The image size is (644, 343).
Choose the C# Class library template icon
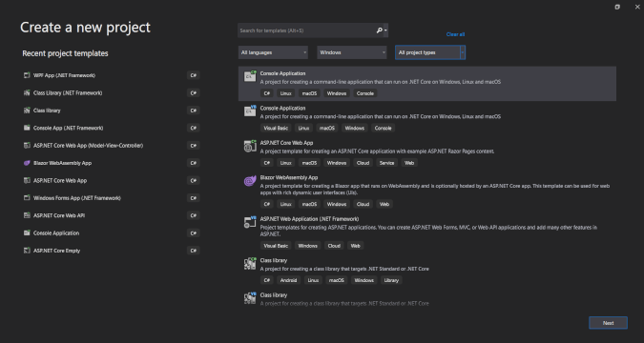[x=250, y=263]
